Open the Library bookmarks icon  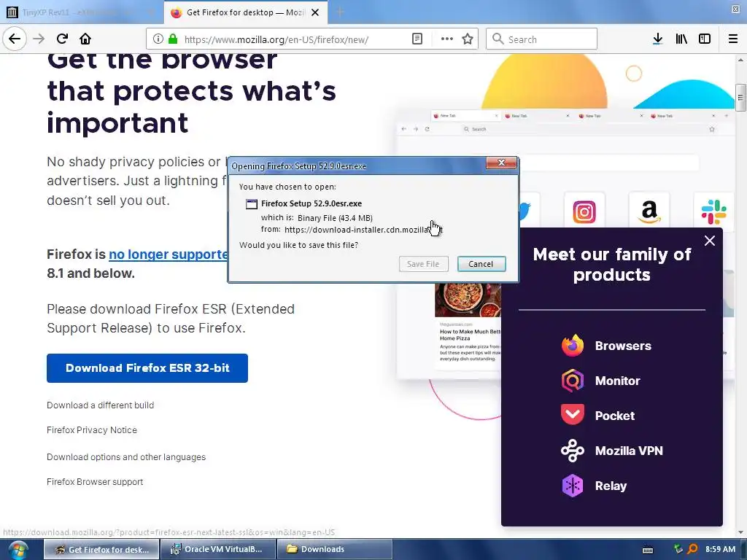pos(681,39)
